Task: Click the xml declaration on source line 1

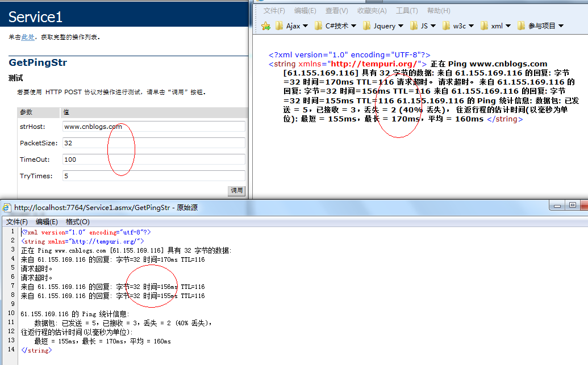Action: [x=86, y=232]
